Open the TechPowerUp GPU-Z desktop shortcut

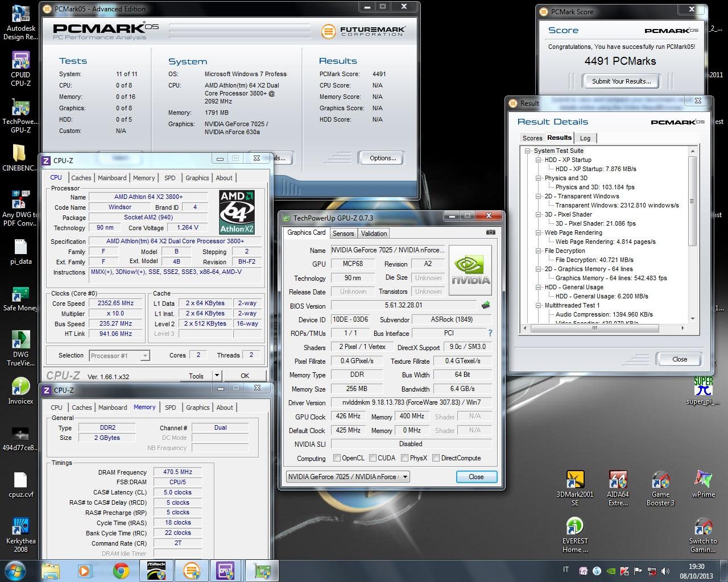(x=20, y=115)
